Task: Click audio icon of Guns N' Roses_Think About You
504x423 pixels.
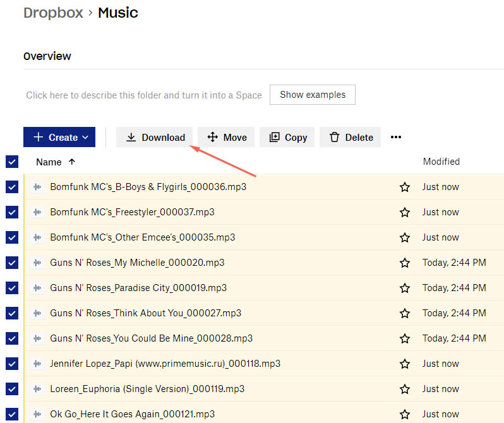Action: click(37, 313)
